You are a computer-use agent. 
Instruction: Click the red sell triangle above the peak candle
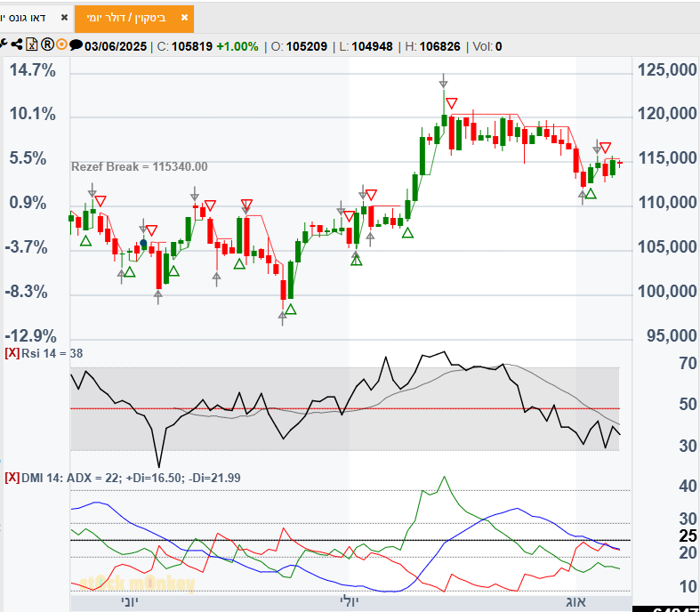(452, 104)
